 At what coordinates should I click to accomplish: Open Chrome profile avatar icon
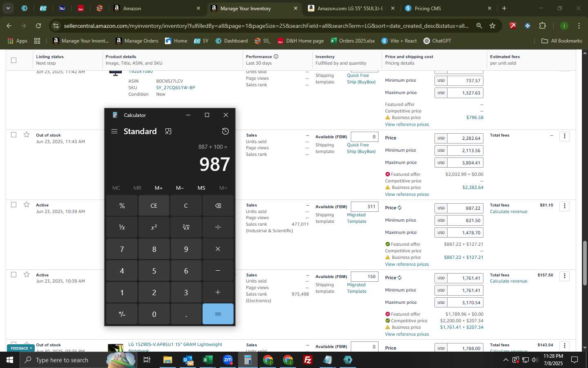[564, 26]
